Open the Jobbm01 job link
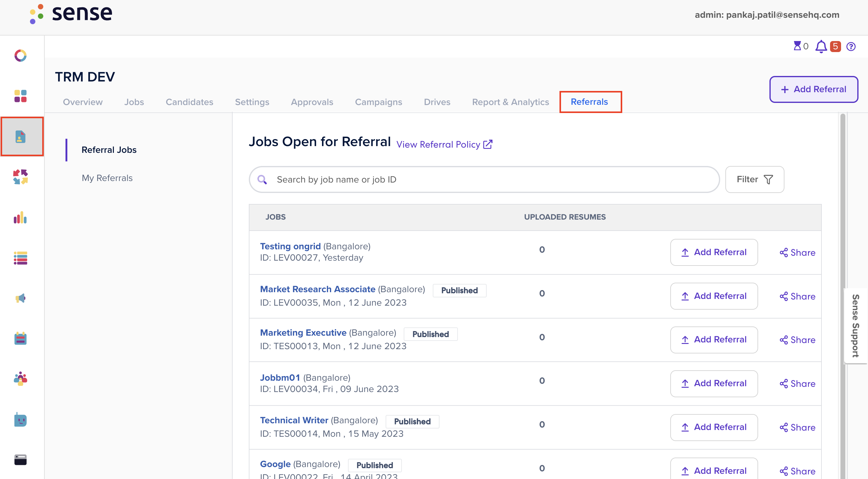This screenshot has height=479, width=868. 280,378
